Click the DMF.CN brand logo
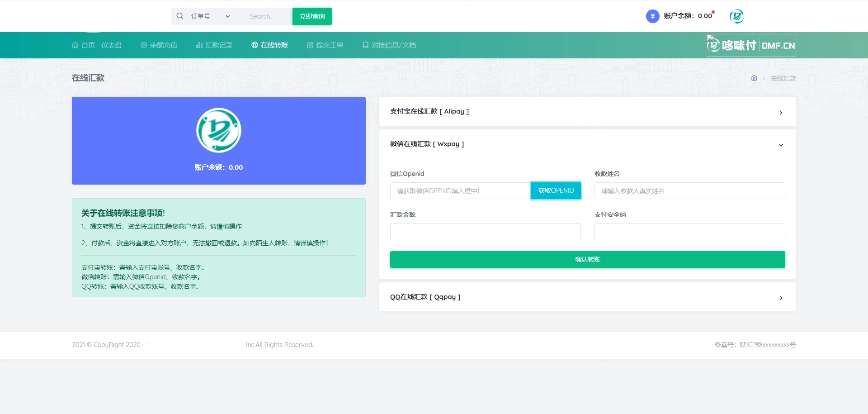Image resolution: width=868 pixels, height=414 pixels. click(x=750, y=45)
